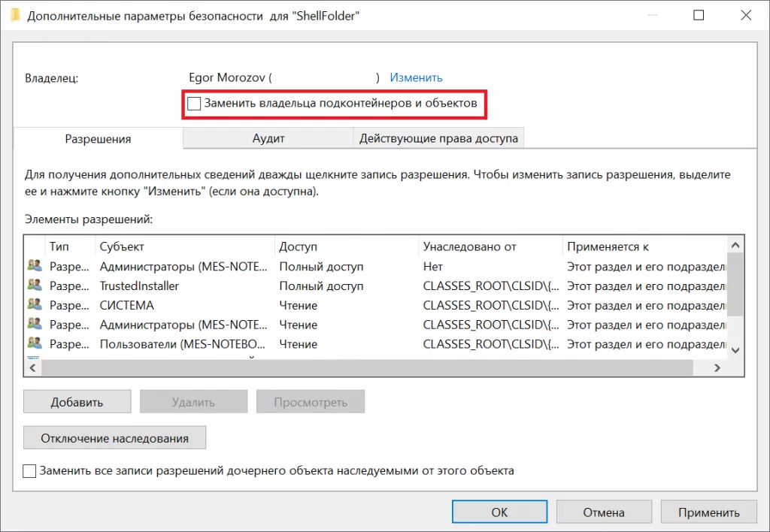Check replacing child object permission entries
The width and height of the screenshot is (770, 532).
29,471
